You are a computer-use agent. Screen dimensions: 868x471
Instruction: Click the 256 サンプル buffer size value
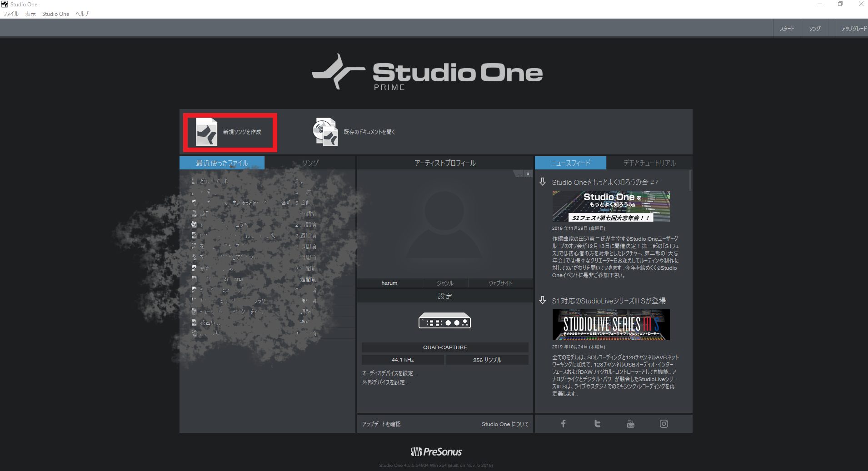pos(487,360)
